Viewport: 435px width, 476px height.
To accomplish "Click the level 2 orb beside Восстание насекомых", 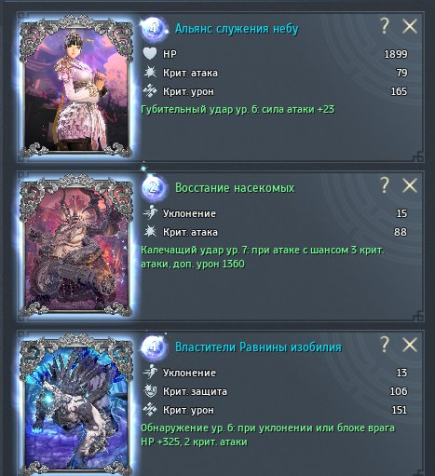I will click(x=154, y=188).
